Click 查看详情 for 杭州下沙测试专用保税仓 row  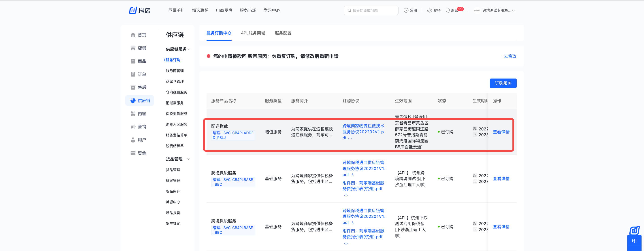(x=501, y=227)
